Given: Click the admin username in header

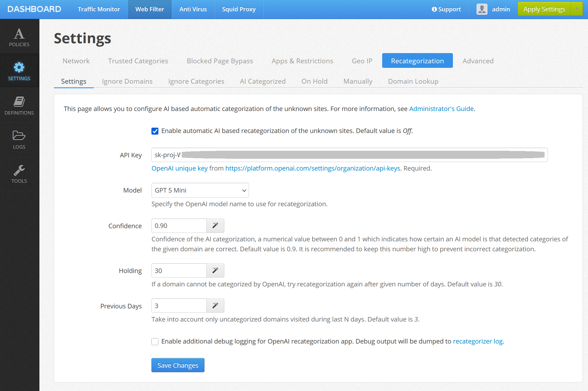Looking at the screenshot, I should [x=501, y=9].
